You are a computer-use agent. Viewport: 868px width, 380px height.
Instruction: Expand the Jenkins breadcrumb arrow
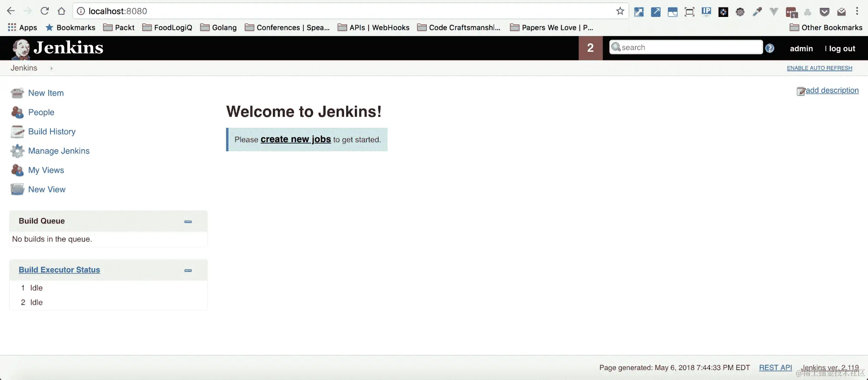coord(51,68)
